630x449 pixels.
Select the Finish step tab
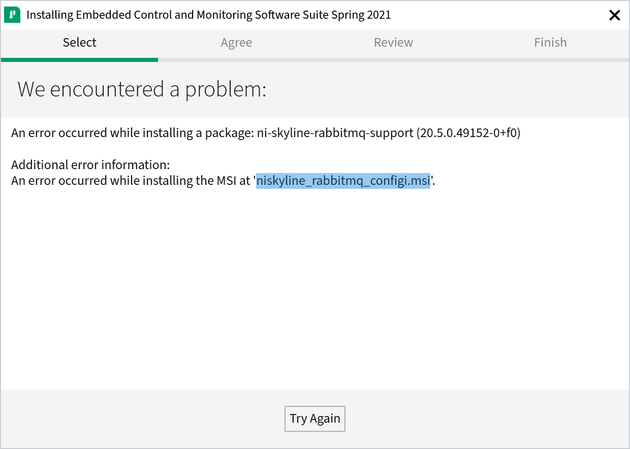550,42
